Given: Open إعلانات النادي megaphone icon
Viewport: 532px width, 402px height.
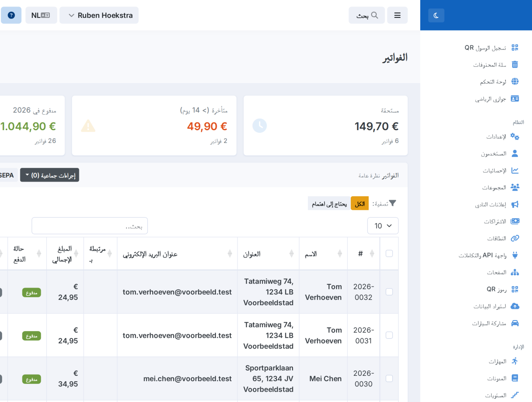Looking at the screenshot, I should point(515,204).
